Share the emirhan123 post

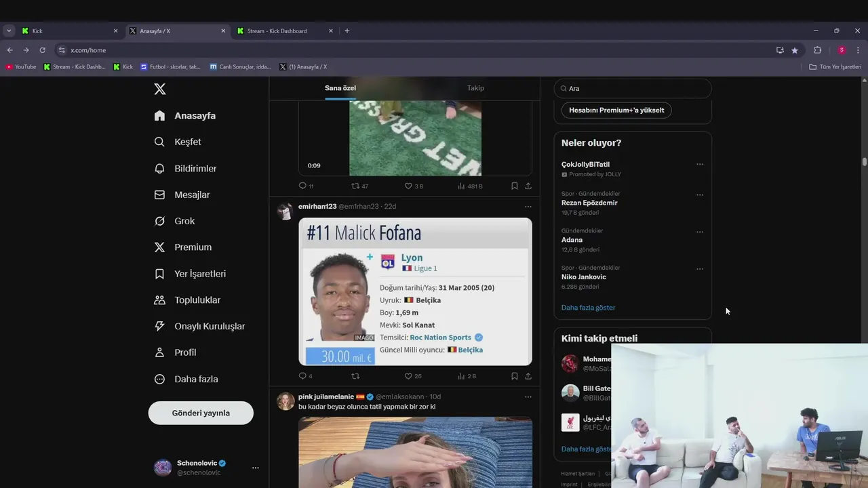click(x=528, y=376)
